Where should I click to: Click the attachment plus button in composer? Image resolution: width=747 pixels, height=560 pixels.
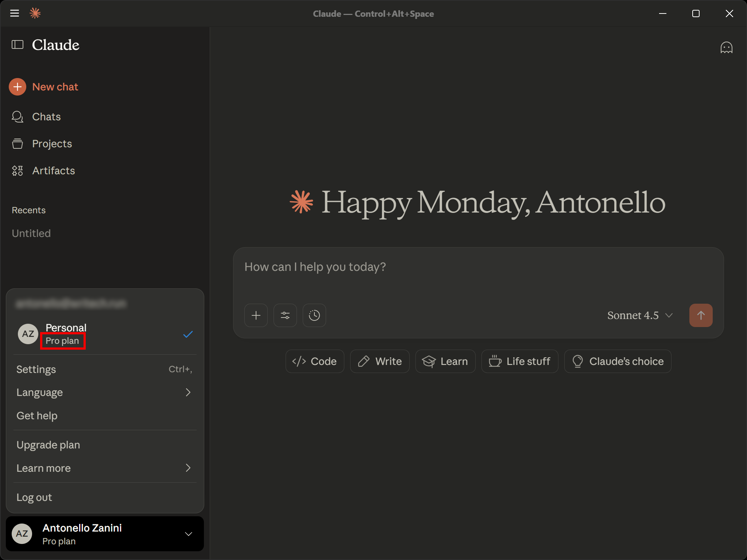[256, 315]
